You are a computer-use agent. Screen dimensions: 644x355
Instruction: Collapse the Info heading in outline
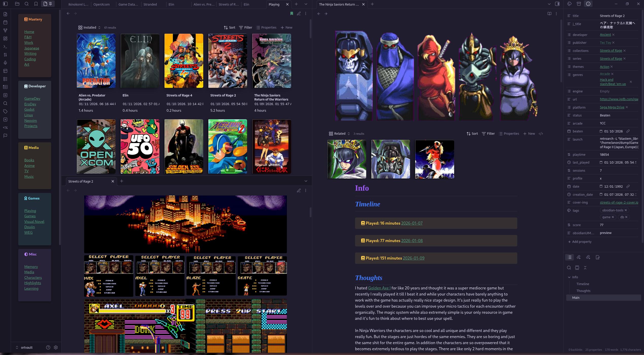point(569,277)
